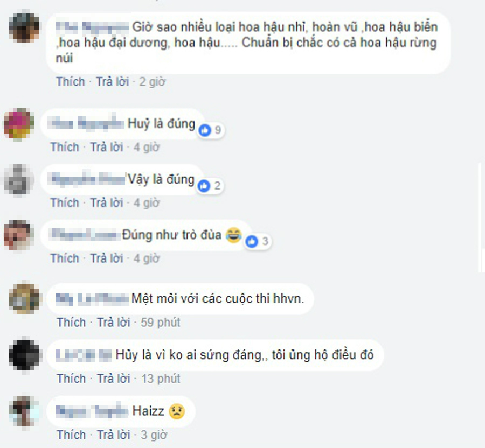485x448 pixels.
Task: Reply to 'Vậy là đúng' comment via Trả lời
Action: pos(107,203)
